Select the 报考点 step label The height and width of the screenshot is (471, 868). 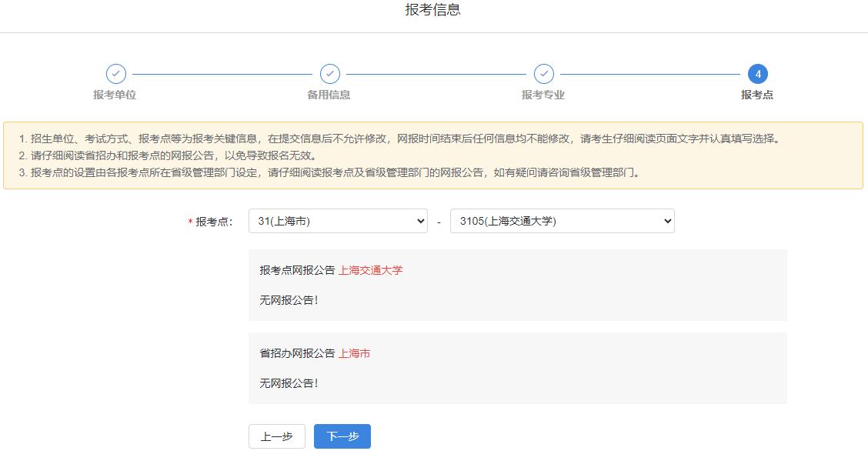click(x=757, y=95)
